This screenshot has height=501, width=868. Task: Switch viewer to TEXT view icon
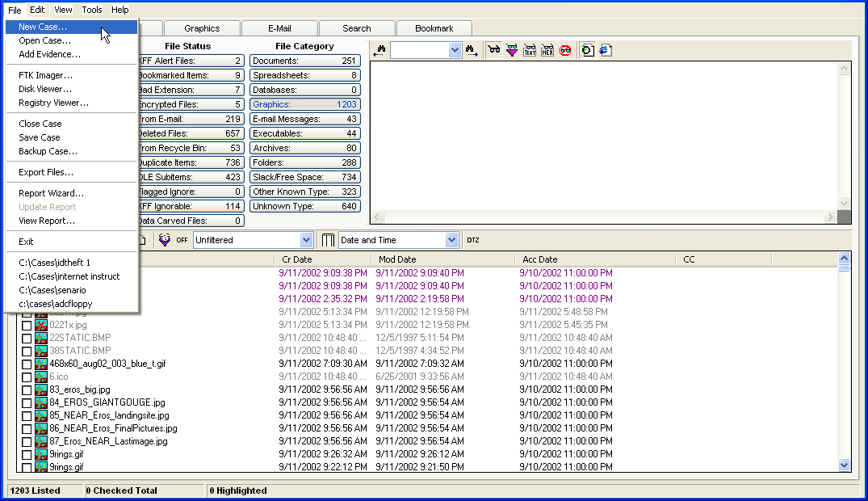click(530, 50)
